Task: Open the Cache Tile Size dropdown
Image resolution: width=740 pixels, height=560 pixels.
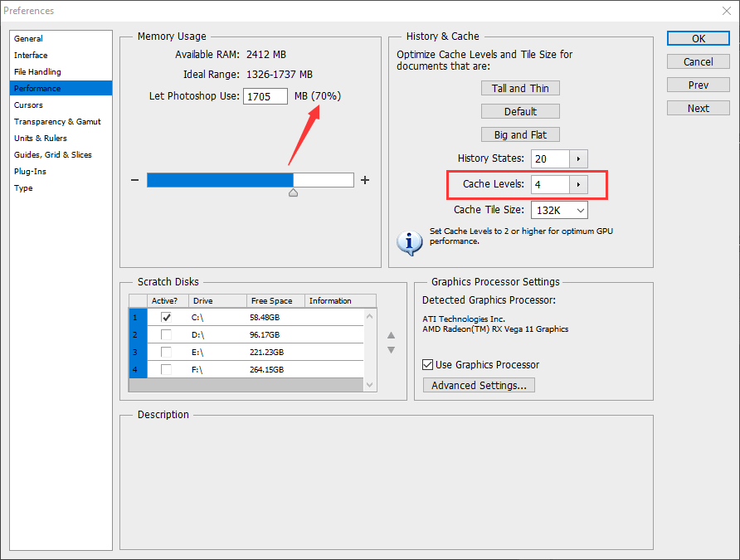Action: point(560,210)
